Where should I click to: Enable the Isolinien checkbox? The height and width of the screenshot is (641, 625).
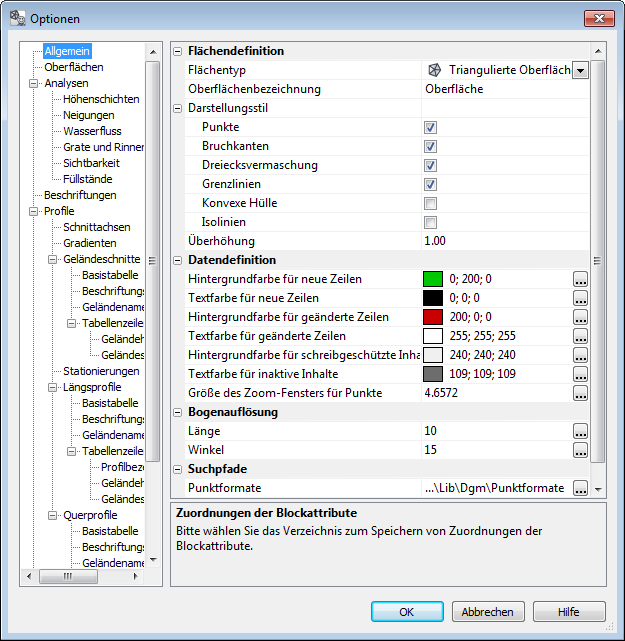[x=430, y=223]
